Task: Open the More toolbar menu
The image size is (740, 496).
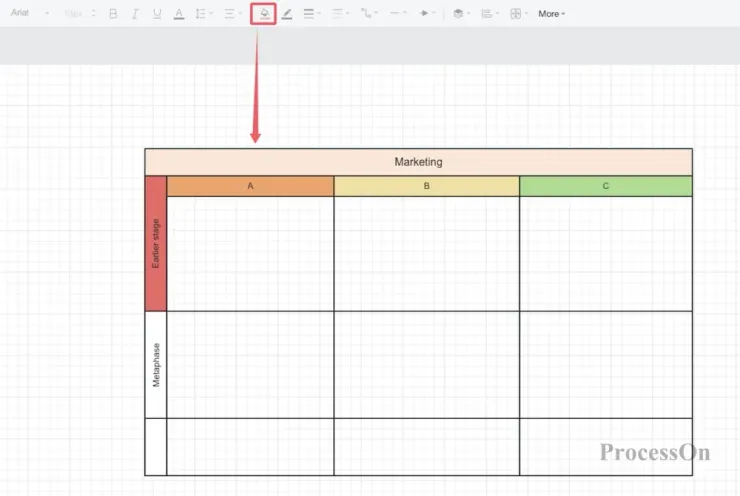Action: pos(551,14)
